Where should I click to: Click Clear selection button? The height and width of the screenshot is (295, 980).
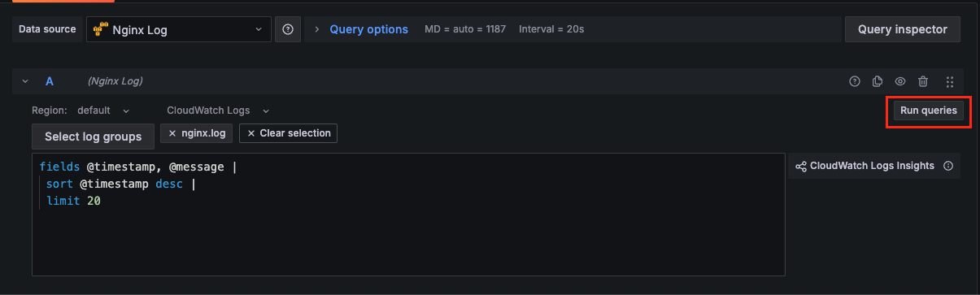pyautogui.click(x=289, y=133)
